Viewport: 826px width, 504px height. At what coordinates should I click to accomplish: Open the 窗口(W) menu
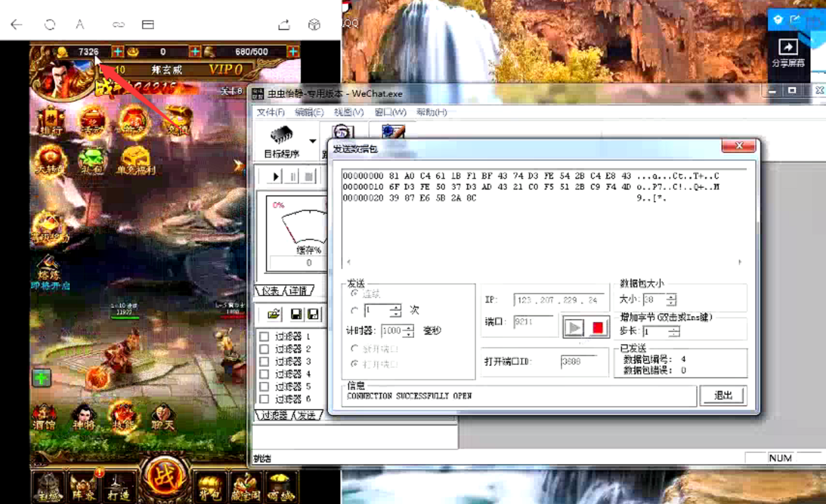(390, 112)
